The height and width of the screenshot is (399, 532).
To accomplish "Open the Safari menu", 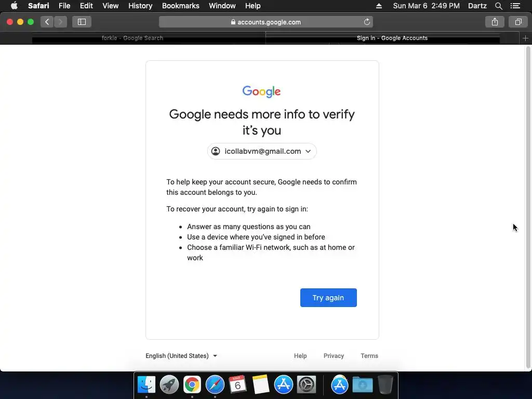I will [38, 6].
